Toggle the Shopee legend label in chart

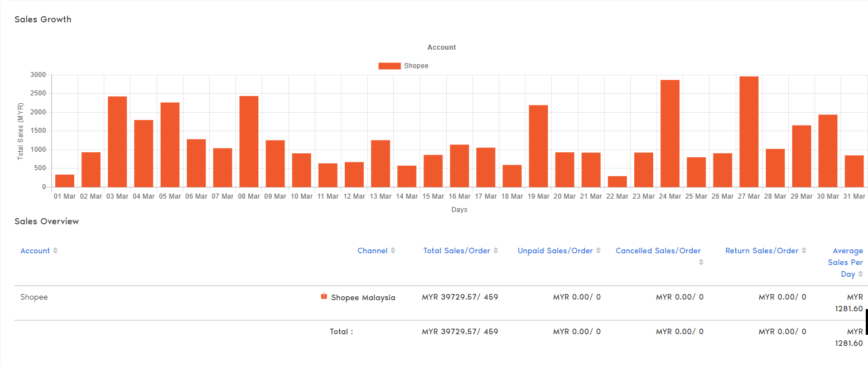[x=416, y=66]
